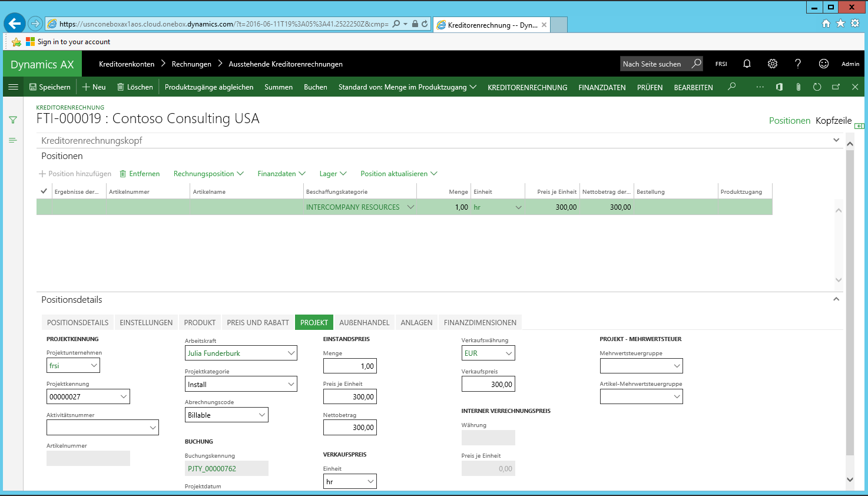The width and height of the screenshot is (868, 496).
Task: Open the notifications bell in the header
Action: [x=747, y=64]
